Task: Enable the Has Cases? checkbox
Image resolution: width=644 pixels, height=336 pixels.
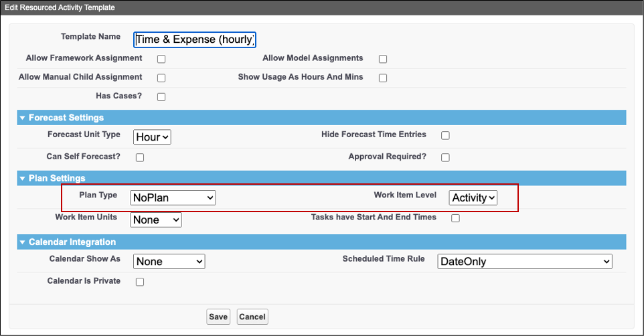Action: tap(161, 96)
